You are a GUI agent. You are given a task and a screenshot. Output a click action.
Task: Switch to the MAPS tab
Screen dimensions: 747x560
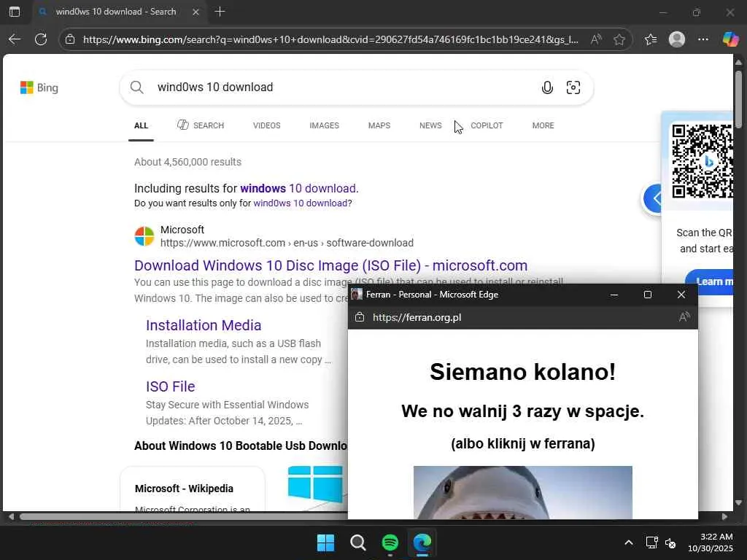pos(379,125)
